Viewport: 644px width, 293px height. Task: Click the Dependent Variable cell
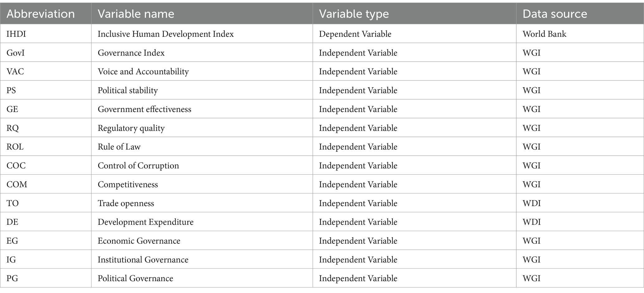click(414, 34)
